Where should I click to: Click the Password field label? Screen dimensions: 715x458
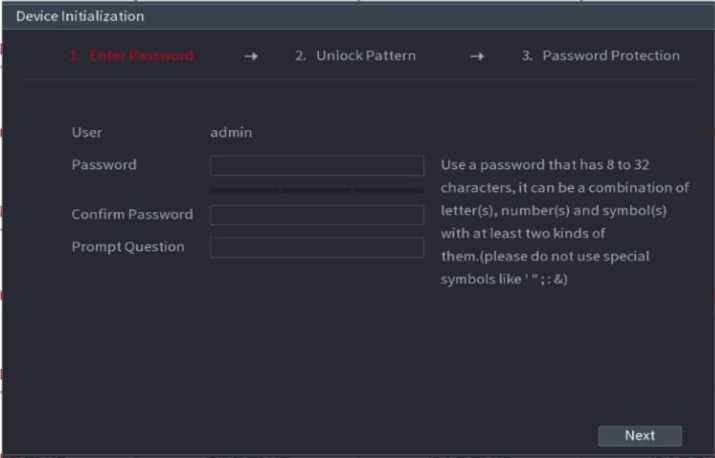point(104,164)
